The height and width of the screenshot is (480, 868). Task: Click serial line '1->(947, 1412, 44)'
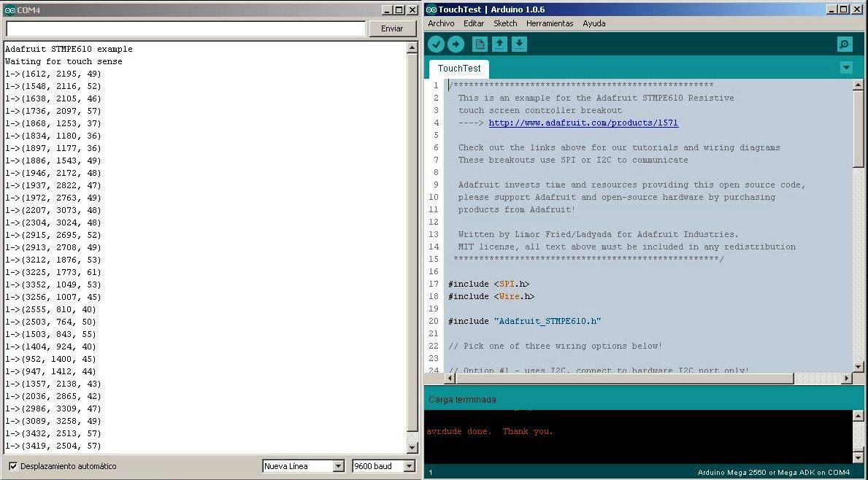coord(50,371)
